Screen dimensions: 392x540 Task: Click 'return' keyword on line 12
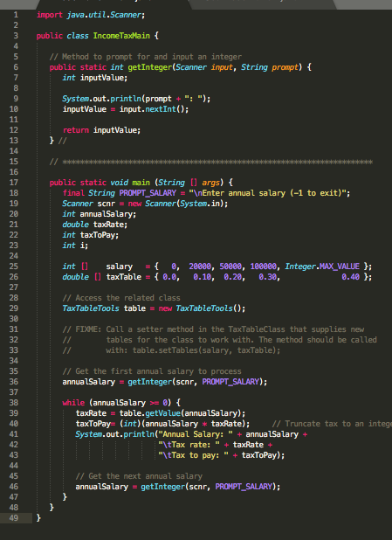click(76, 130)
